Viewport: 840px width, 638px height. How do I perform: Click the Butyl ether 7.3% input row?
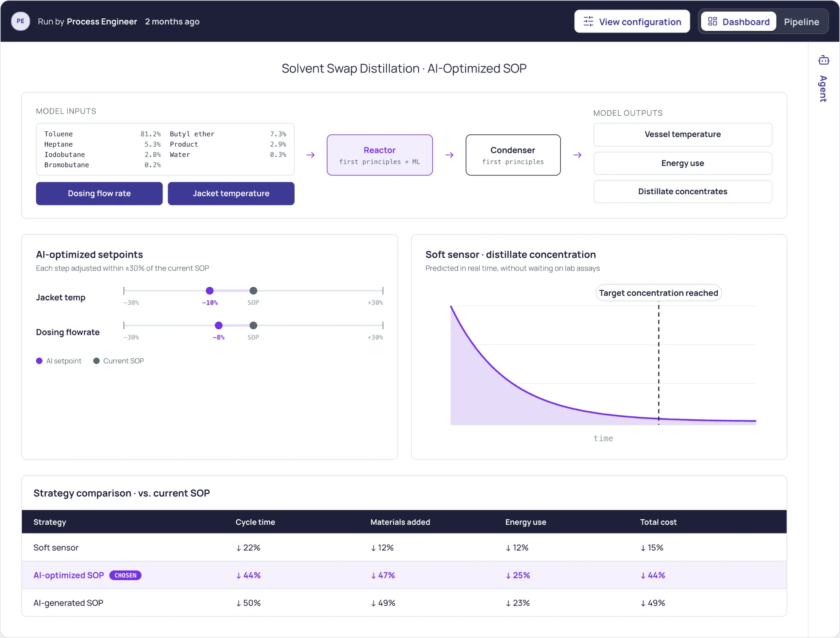pyautogui.click(x=228, y=134)
